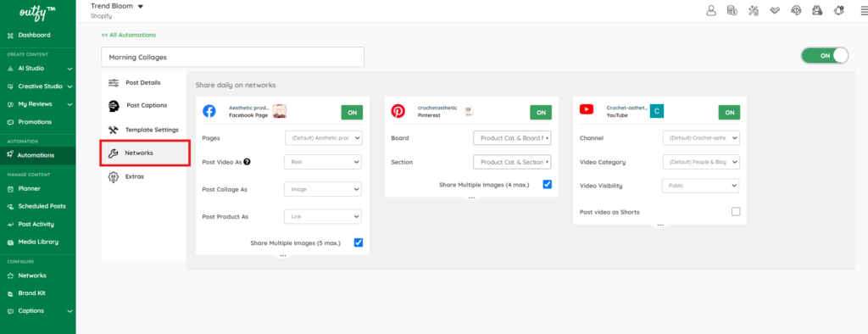Open the headset support icon
This screenshot has width=868, height=334.
point(796,10)
